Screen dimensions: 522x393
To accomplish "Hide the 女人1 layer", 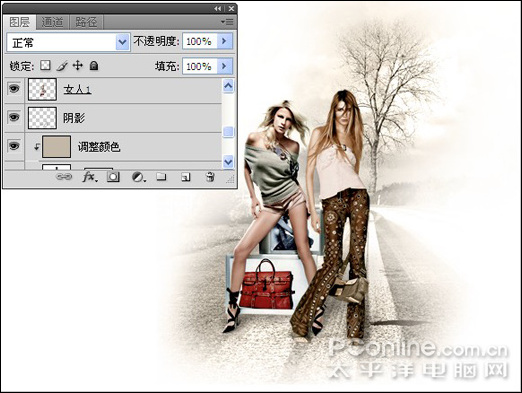I will tap(14, 89).
